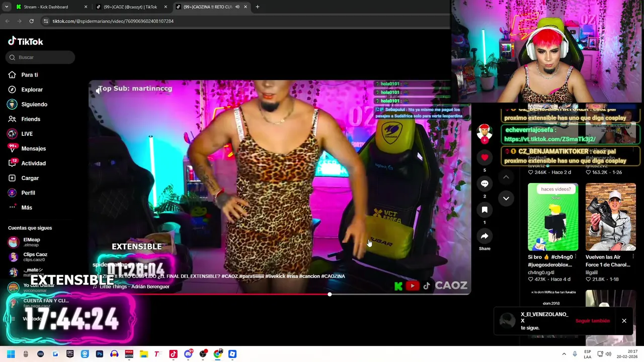
Task: Open the 'haces videos?' Roblox thumbnail
Action: pyautogui.click(x=553, y=217)
